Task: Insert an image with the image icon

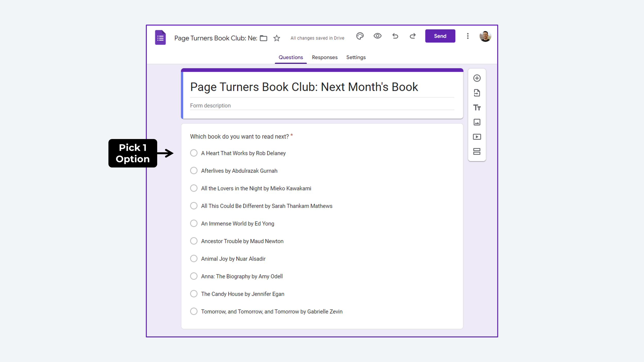Action: pos(477,122)
